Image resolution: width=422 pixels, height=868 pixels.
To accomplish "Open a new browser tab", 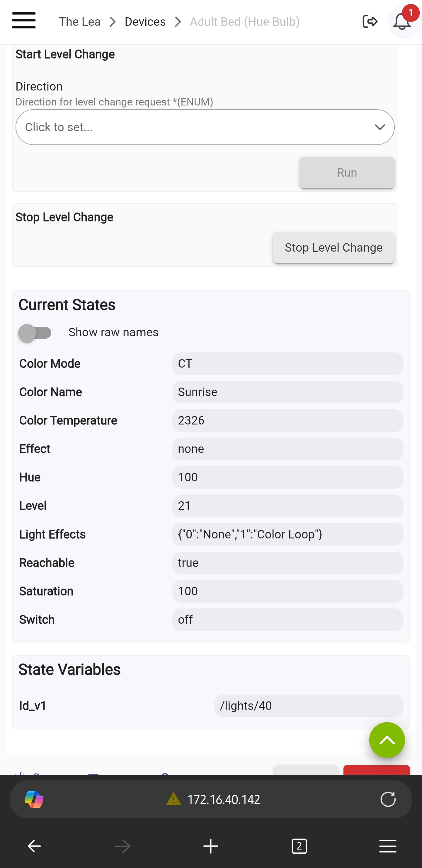I will (211, 846).
